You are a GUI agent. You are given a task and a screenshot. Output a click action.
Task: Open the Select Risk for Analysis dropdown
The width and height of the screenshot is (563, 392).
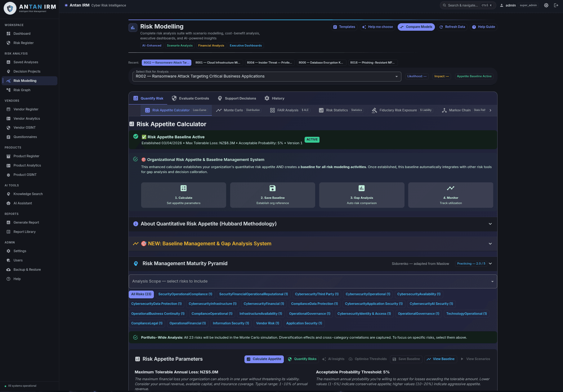tap(266, 76)
